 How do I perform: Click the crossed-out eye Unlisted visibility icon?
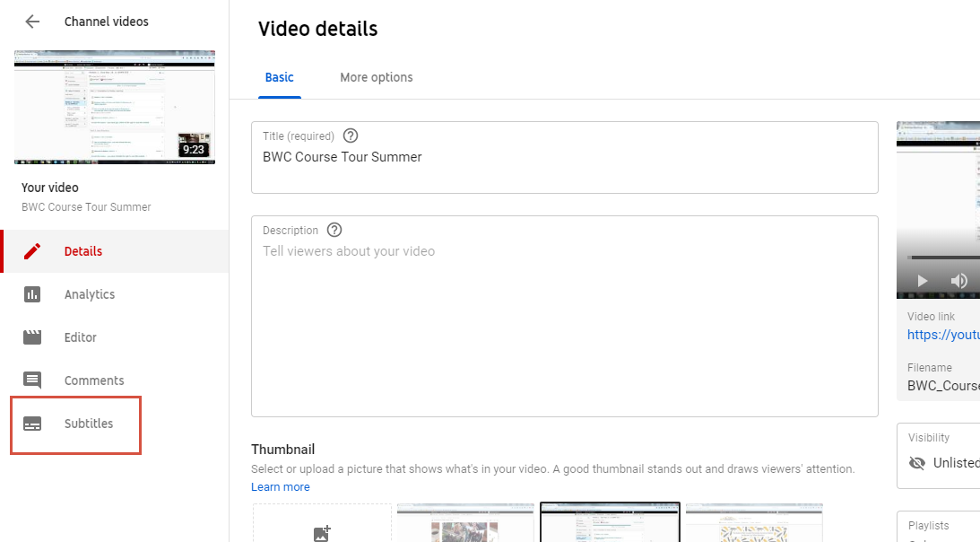[916, 463]
